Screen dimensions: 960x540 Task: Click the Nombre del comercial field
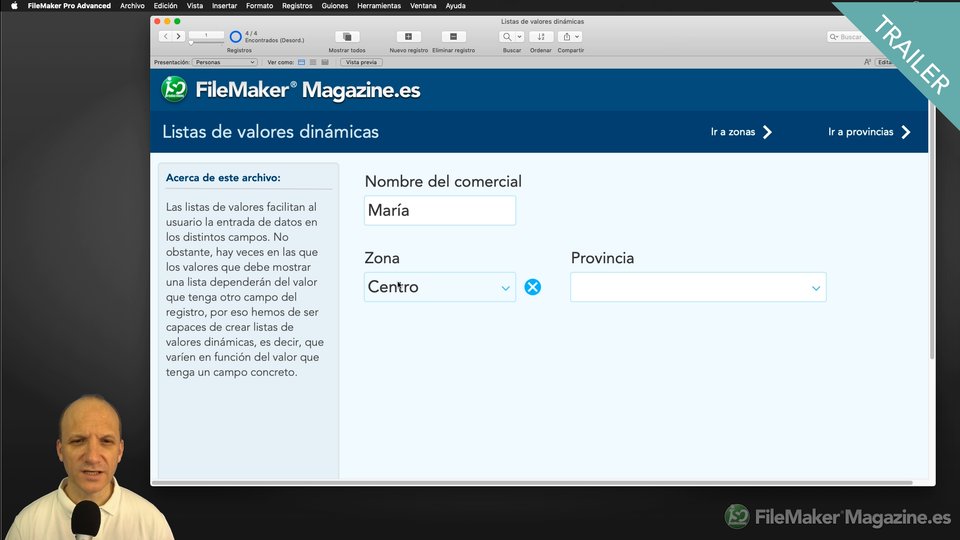pos(440,211)
